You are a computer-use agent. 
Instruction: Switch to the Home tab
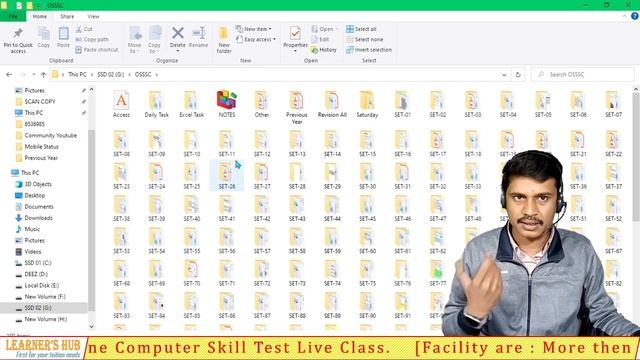(x=40, y=16)
